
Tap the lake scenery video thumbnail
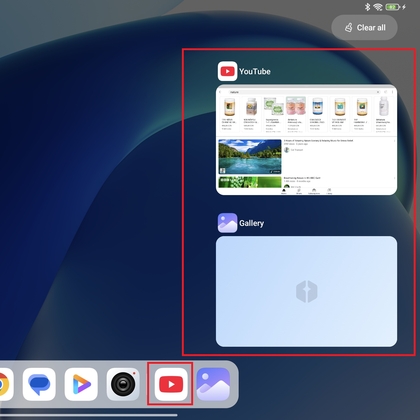click(250, 157)
